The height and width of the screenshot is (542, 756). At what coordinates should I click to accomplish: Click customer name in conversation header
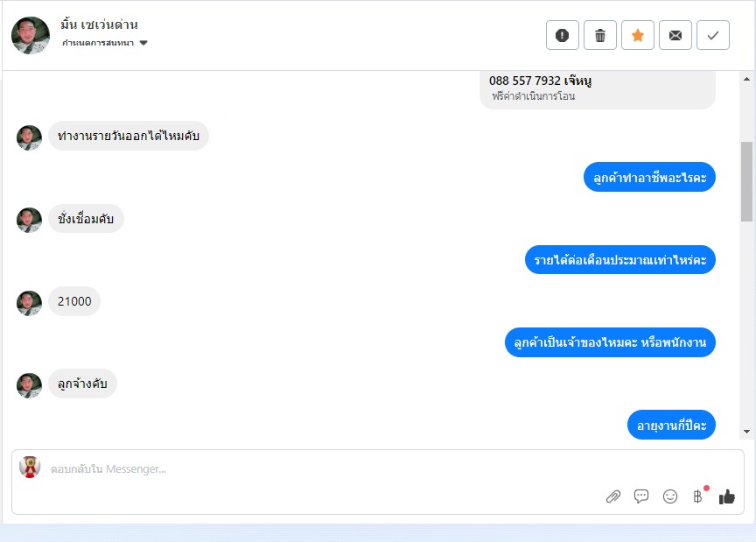[100, 25]
